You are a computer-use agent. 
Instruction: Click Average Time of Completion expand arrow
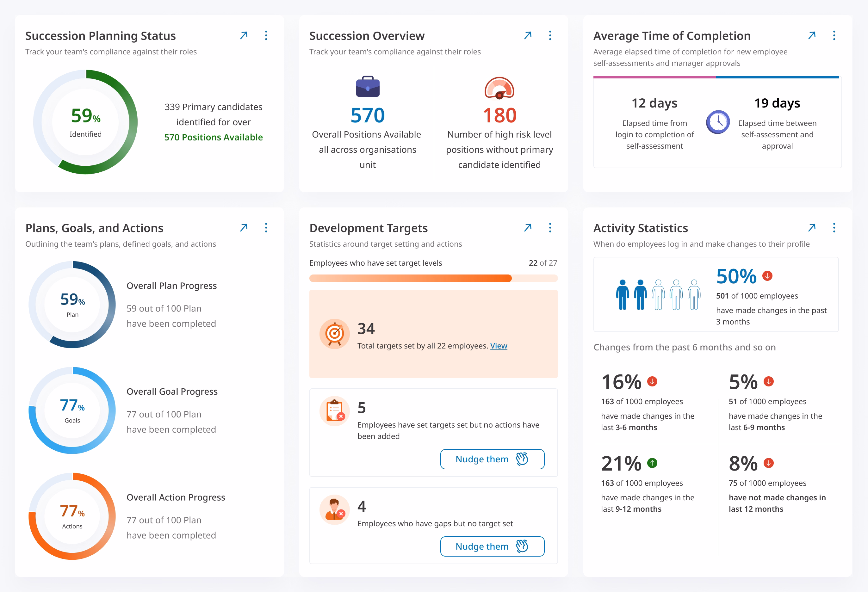[x=812, y=35]
